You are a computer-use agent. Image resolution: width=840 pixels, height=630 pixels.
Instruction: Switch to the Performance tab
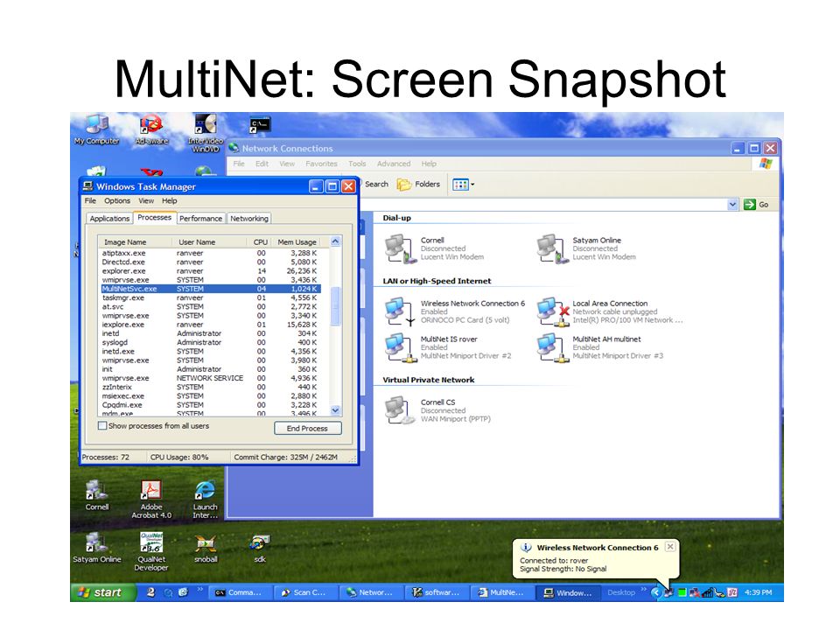click(x=200, y=219)
